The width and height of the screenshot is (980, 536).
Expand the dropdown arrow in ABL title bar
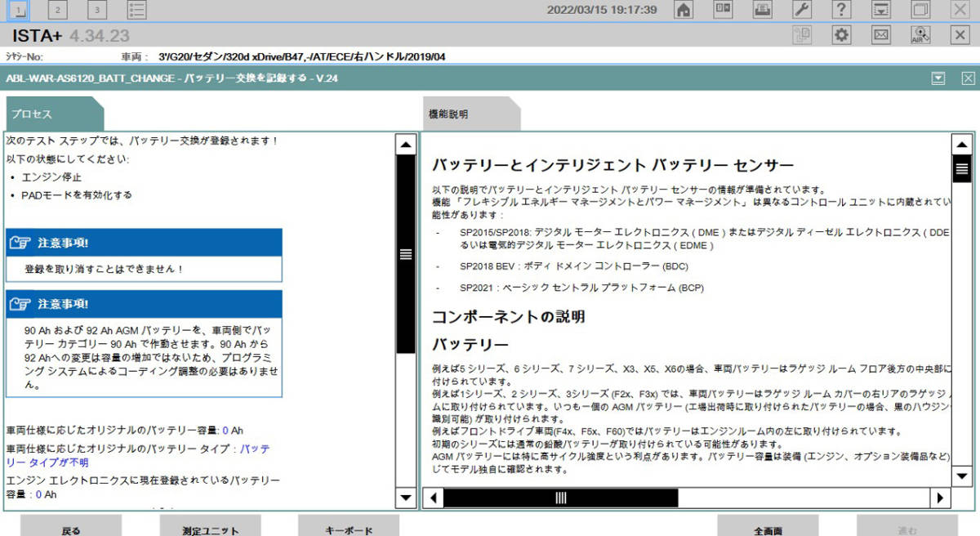click(938, 78)
